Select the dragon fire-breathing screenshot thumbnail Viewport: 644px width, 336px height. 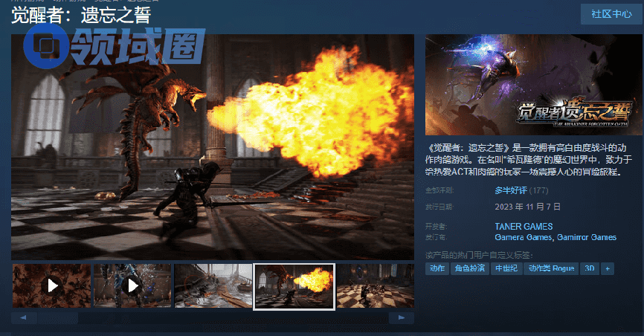pos(294,285)
